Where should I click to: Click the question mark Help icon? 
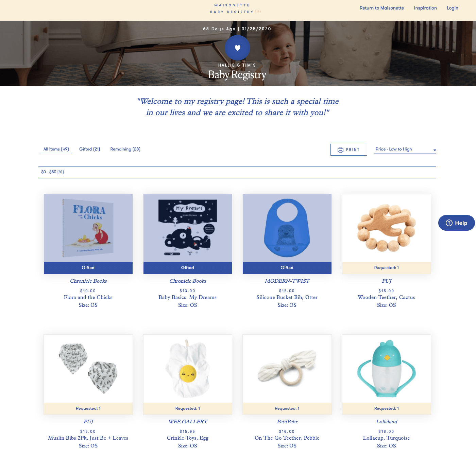coord(449,223)
